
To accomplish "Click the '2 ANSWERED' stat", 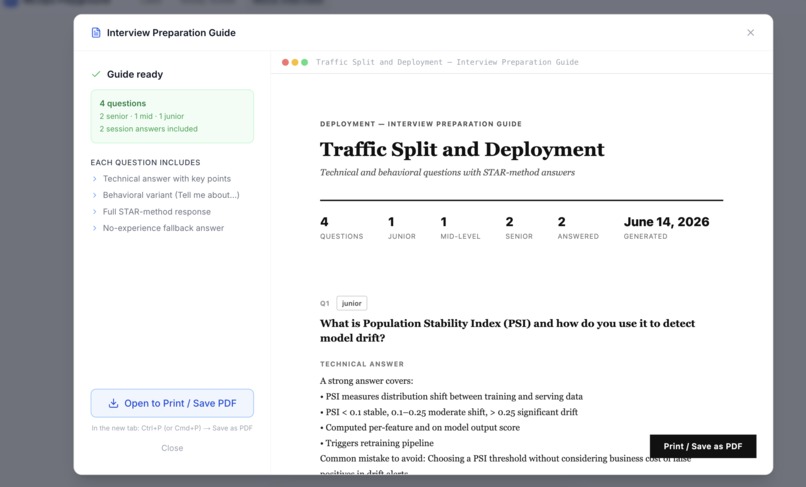I will point(578,228).
